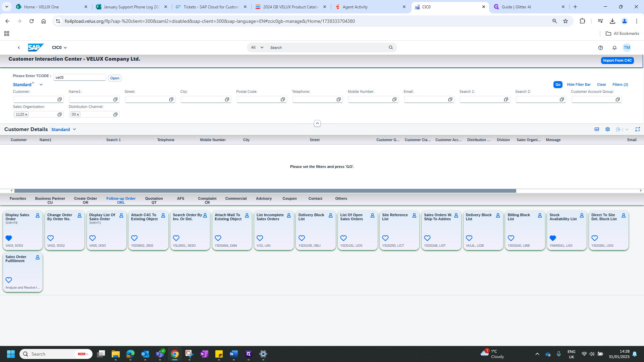Favorite the Attach C4C To Existing Object tile
The width and height of the screenshot is (644, 362).
tap(134, 238)
